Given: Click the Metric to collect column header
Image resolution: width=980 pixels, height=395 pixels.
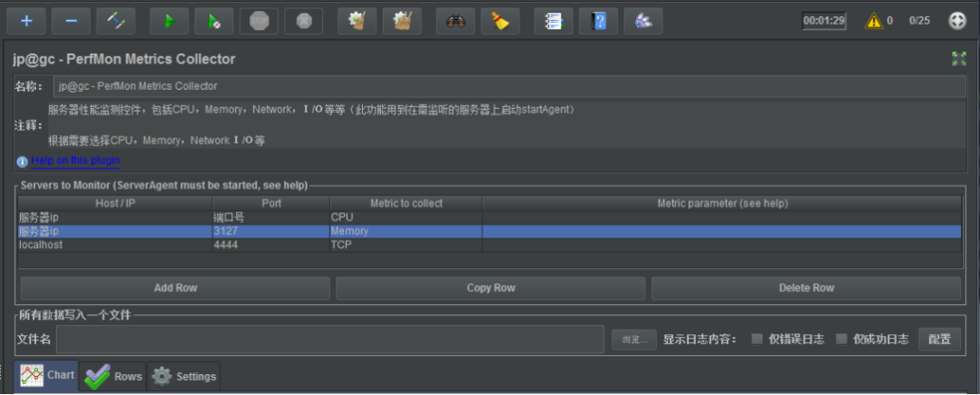Looking at the screenshot, I should 407,203.
